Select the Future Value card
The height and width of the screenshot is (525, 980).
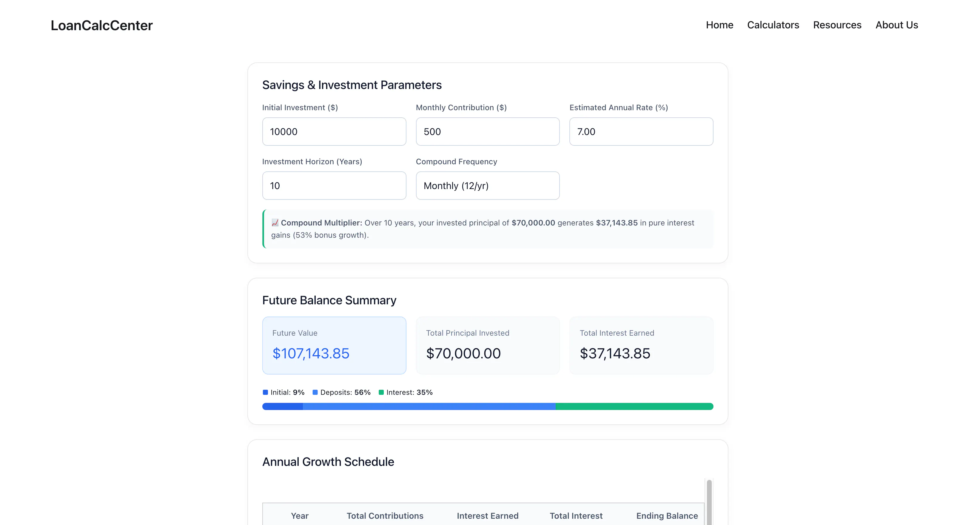click(334, 345)
